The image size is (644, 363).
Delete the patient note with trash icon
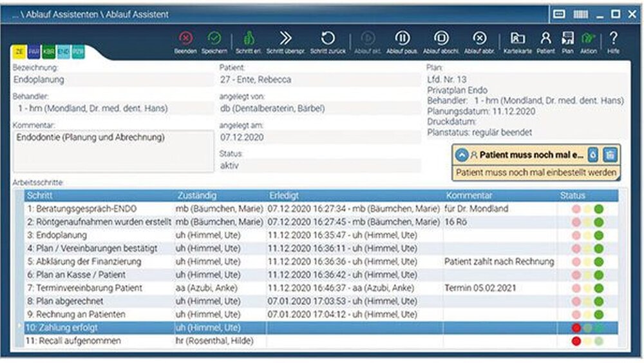coord(611,155)
